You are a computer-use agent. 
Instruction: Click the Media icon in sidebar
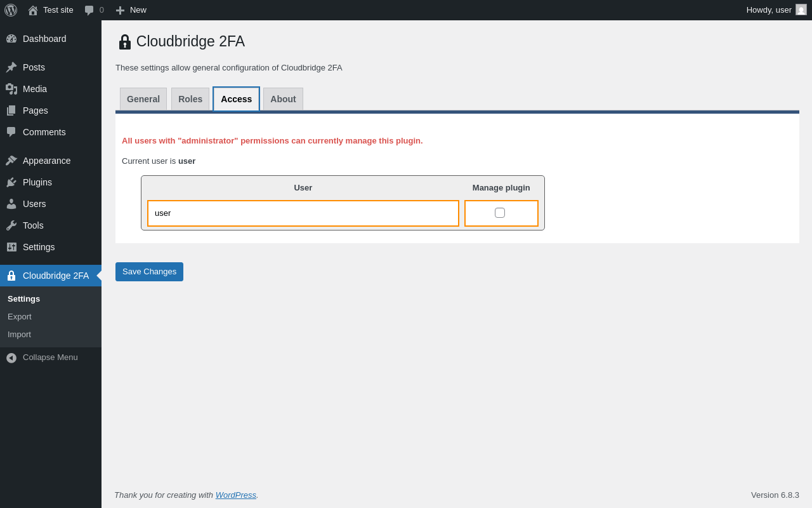point(11,89)
